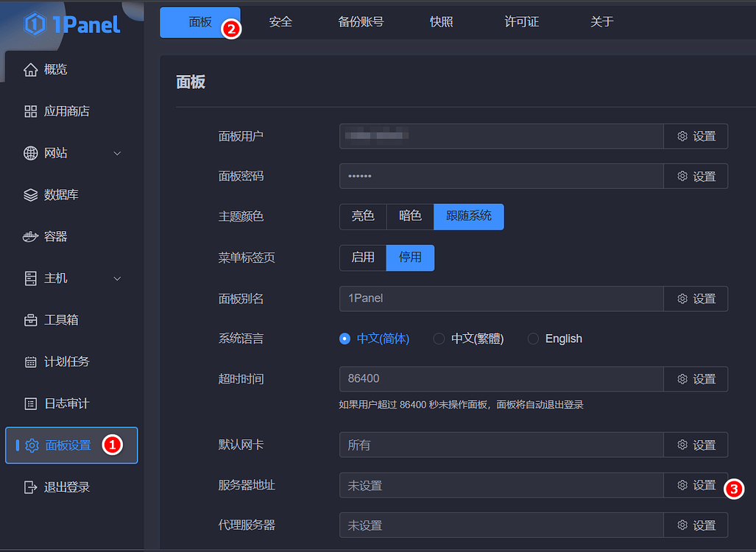Click the timeout hint text 如果用户超过 86400 秒

click(x=461, y=405)
